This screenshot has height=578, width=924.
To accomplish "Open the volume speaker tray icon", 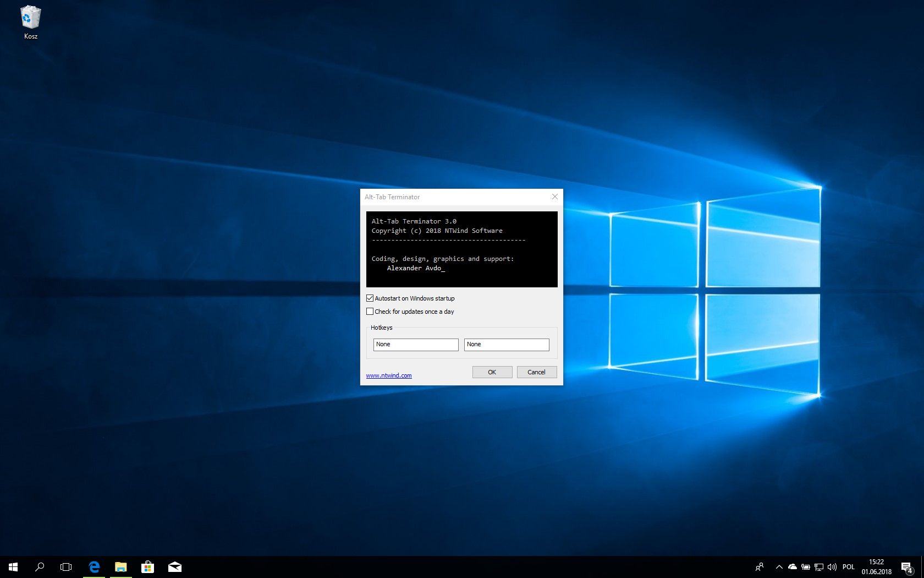I will tap(832, 567).
